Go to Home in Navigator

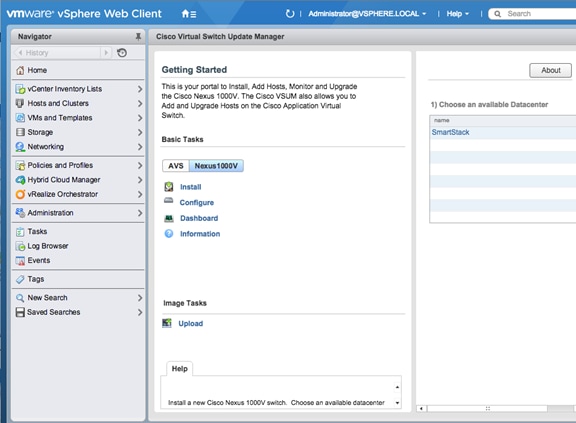pyautogui.click(x=37, y=70)
